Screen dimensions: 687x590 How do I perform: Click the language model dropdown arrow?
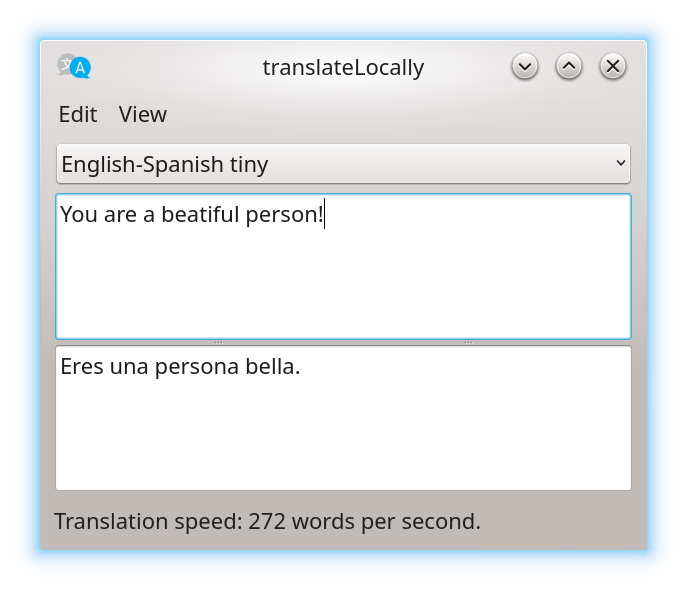click(x=621, y=163)
